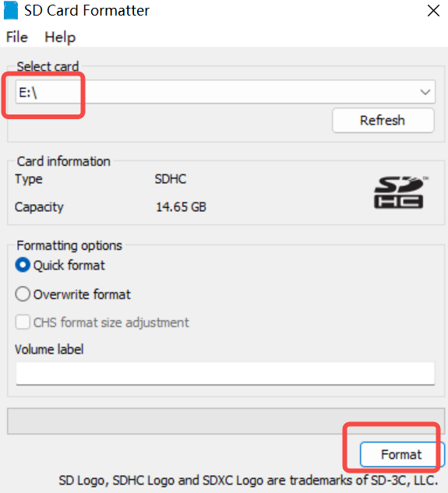448x493 pixels.
Task: Select the Quick format radio button
Action: pos(23,265)
